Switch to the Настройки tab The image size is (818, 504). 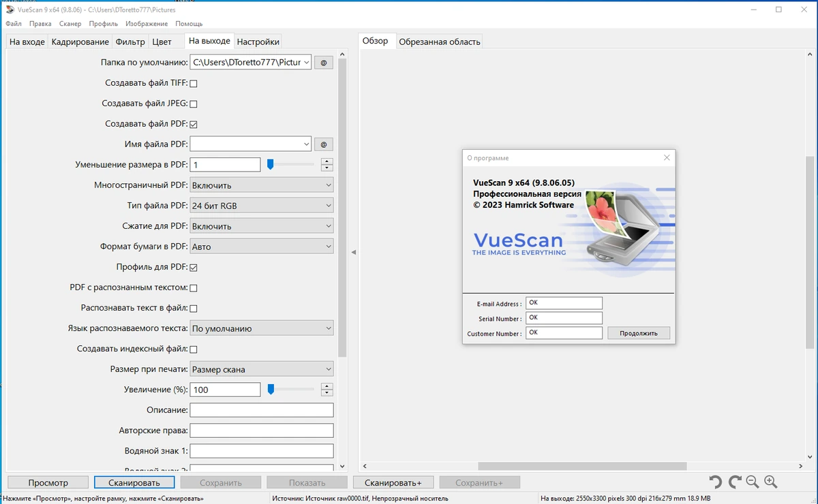point(258,42)
